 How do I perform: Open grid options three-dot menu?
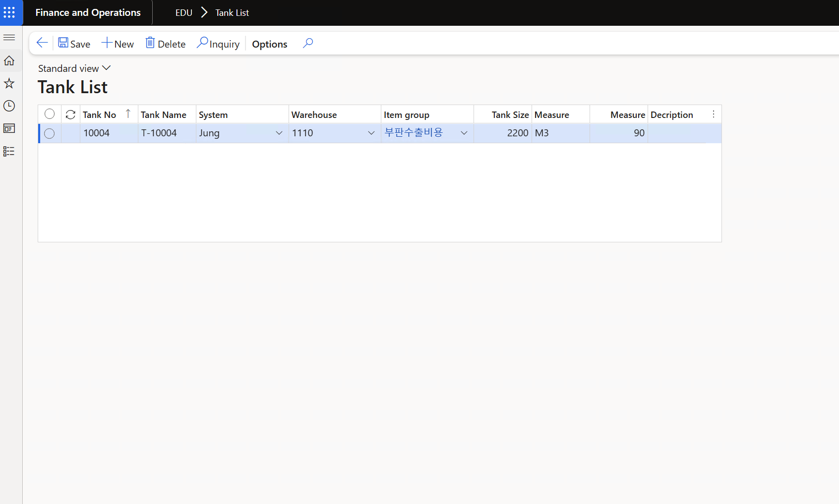coord(714,114)
